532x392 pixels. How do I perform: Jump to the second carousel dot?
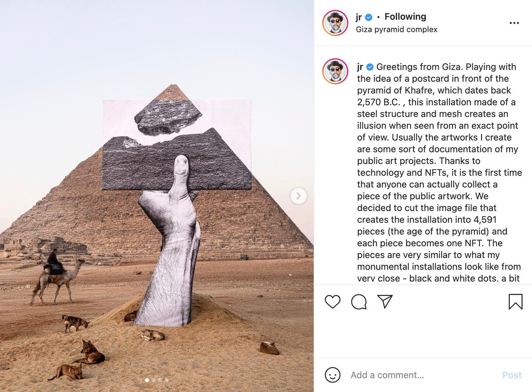click(154, 380)
